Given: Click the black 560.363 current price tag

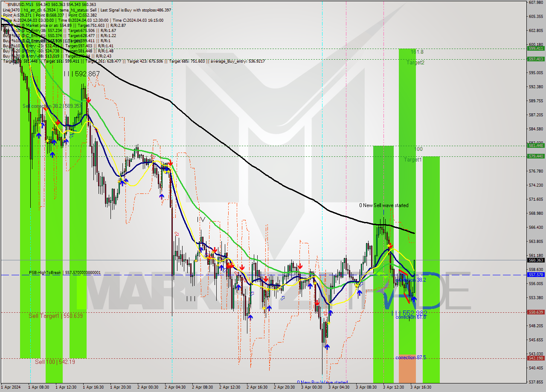Looking at the screenshot, I should pyautogui.click(x=536, y=260).
